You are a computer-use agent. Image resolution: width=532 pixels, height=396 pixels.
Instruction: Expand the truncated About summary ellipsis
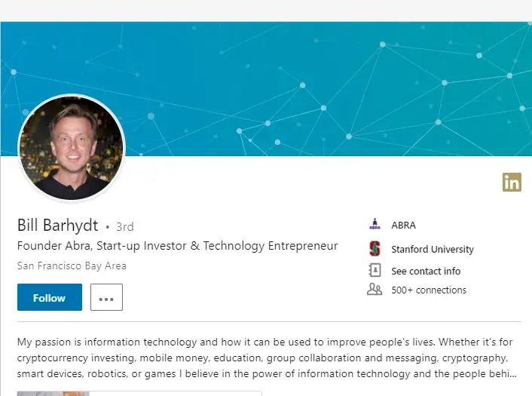(512, 373)
